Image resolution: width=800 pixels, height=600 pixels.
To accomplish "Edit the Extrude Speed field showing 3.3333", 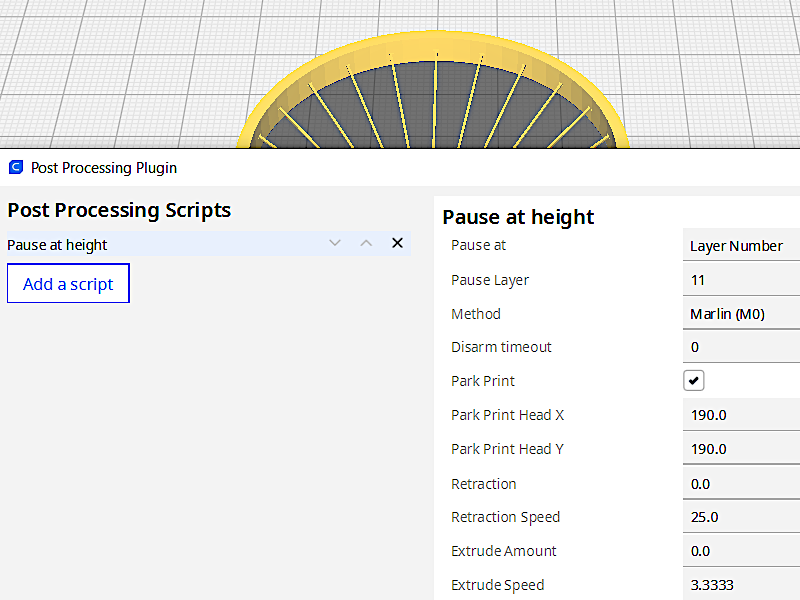I will pos(741,584).
